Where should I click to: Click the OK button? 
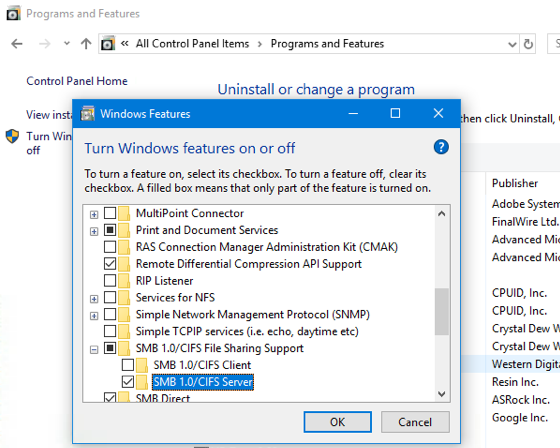(x=338, y=422)
